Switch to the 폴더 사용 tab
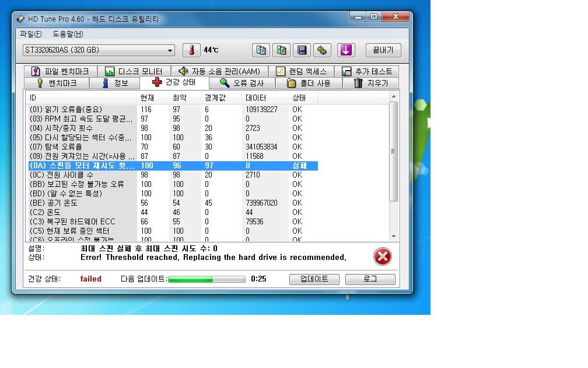This screenshot has width=588, height=368. pyautogui.click(x=309, y=83)
